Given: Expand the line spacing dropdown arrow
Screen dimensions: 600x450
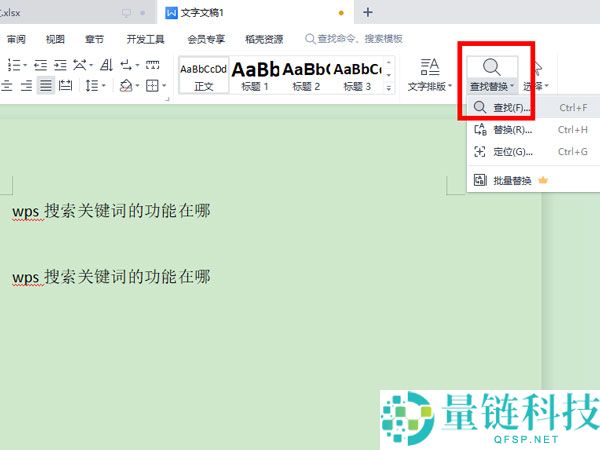Looking at the screenshot, I should [103, 85].
